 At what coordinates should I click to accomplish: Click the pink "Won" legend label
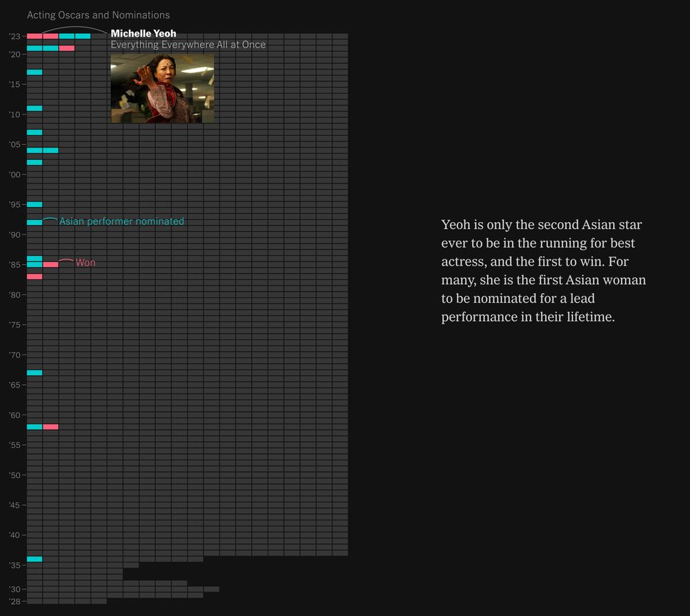(86, 263)
